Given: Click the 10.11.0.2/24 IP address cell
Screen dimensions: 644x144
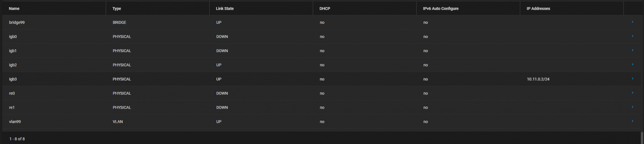Looking at the screenshot, I should (x=538, y=79).
